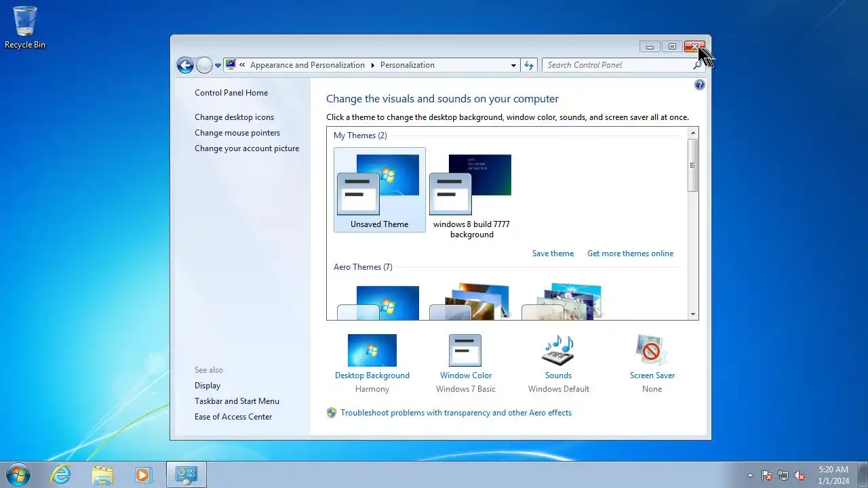868x488 pixels.
Task: Open Display from See also
Action: (208, 386)
